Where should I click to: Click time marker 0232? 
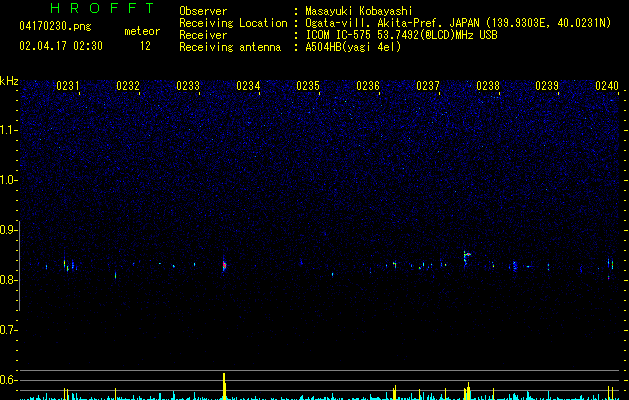(x=128, y=86)
